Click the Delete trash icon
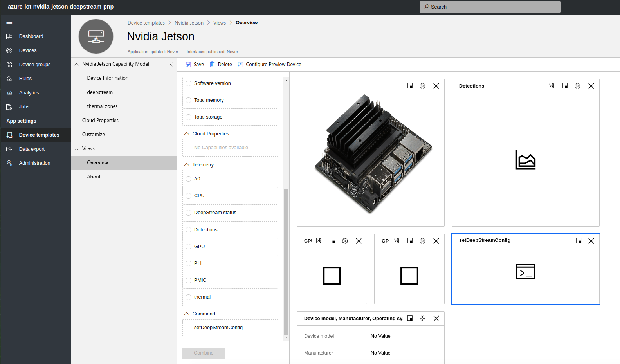620x364 pixels. 212,65
